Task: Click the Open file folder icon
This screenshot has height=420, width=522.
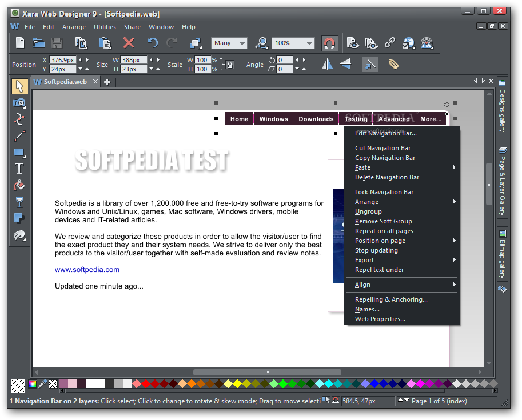Action: 39,43
